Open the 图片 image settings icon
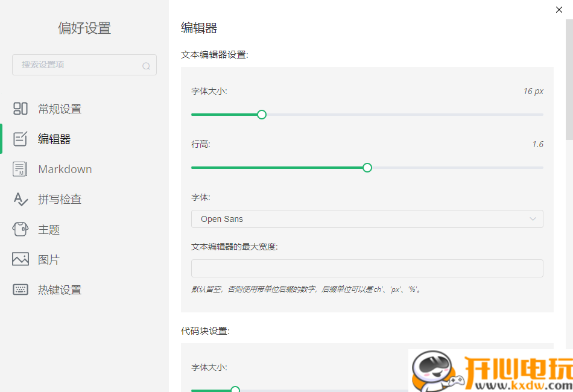 point(21,259)
